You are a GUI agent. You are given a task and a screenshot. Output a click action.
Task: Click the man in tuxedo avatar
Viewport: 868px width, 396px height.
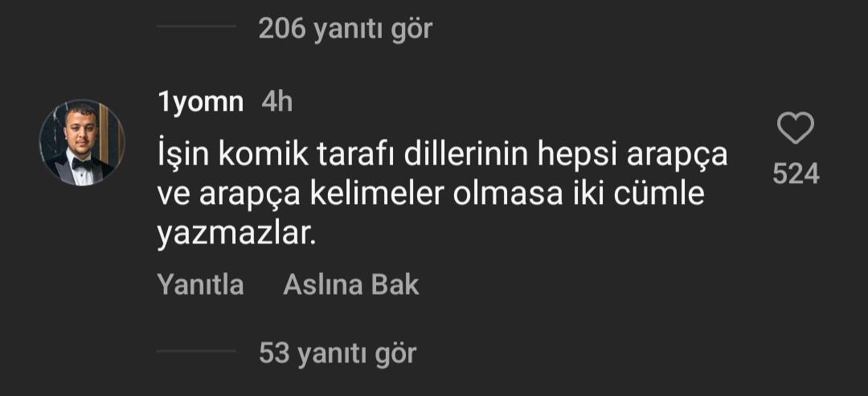coord(82,142)
